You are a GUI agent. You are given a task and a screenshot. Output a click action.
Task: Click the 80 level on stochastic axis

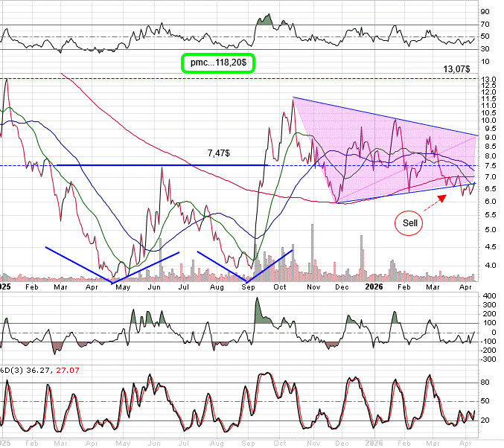point(485,383)
